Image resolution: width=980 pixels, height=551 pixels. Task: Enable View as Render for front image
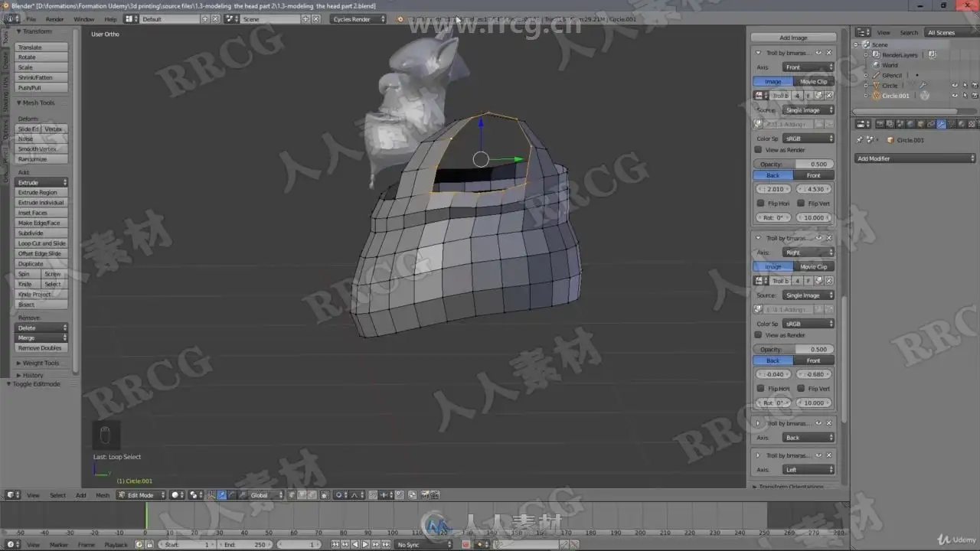758,150
